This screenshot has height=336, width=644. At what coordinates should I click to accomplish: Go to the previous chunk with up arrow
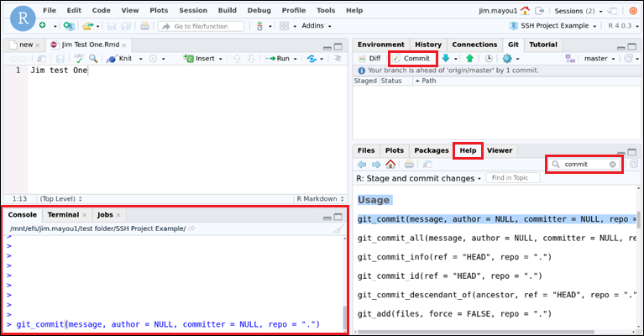coord(237,58)
